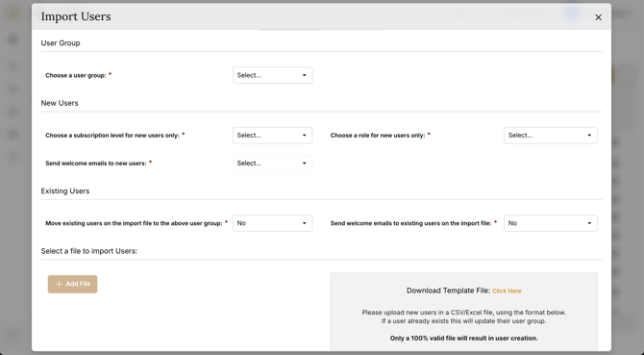Screen dimensions: 644x355
Task: Open the 'Send welcome emails to new users' dropdown
Action: pyautogui.click(x=272, y=164)
